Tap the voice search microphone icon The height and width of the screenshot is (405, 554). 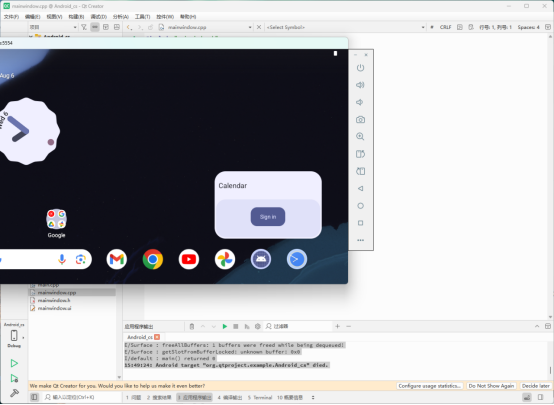tap(62, 259)
